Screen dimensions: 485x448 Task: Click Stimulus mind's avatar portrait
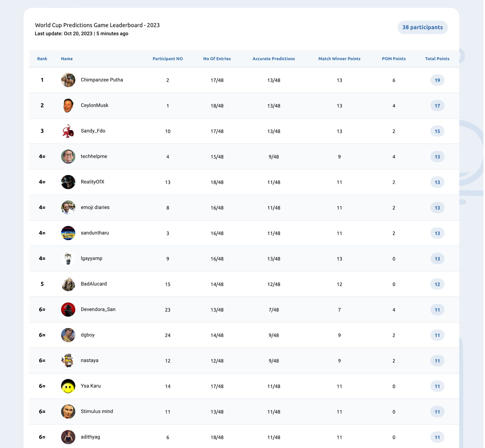(x=68, y=411)
